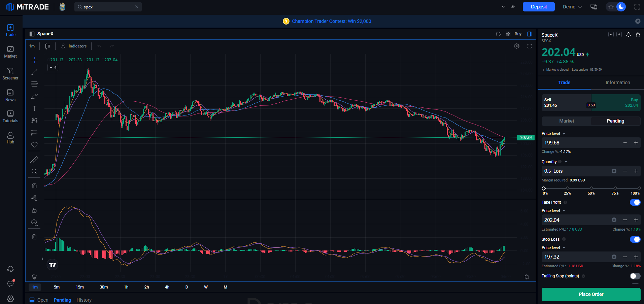644x304 pixels.
Task: Click the Sell 201.45 button
Action: tap(566, 103)
